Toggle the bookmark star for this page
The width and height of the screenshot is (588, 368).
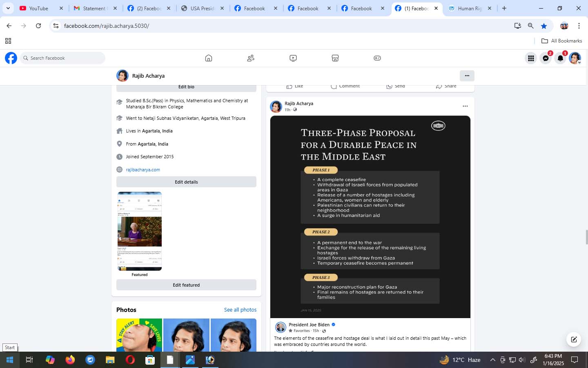click(x=544, y=26)
